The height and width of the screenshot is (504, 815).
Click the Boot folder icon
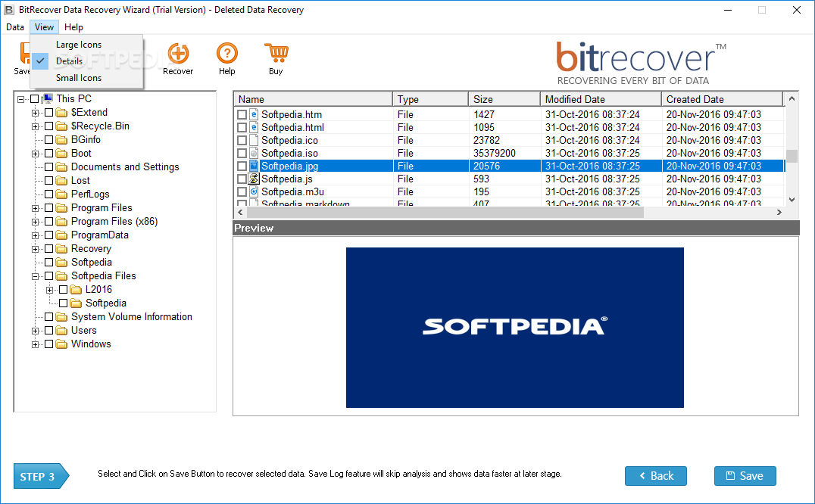(62, 153)
